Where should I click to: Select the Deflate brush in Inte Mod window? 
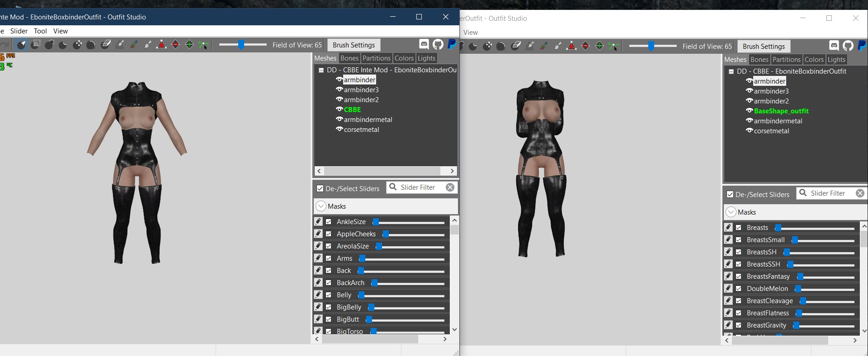[63, 44]
